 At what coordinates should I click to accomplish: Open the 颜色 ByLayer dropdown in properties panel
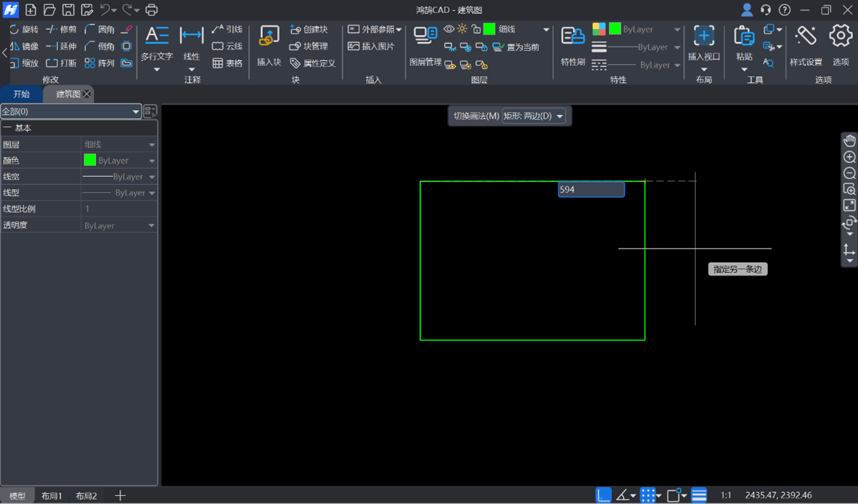[119, 161]
